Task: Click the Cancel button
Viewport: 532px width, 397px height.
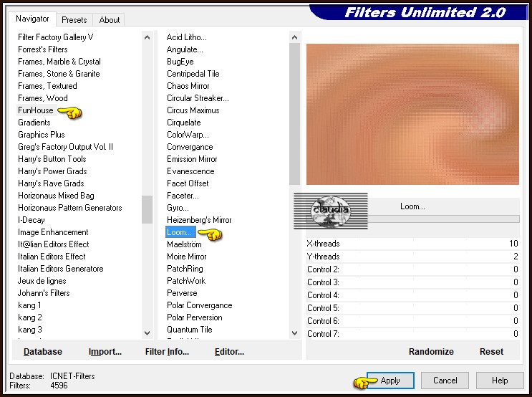Action: [445, 381]
